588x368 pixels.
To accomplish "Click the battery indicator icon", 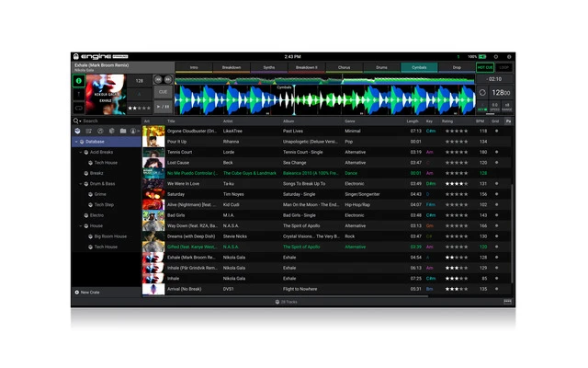I will (x=482, y=57).
